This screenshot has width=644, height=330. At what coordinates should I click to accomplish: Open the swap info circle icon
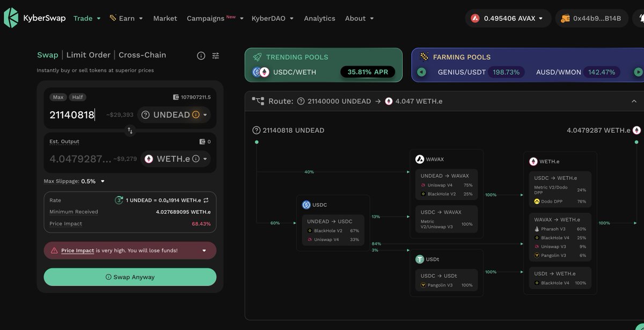[x=201, y=55]
